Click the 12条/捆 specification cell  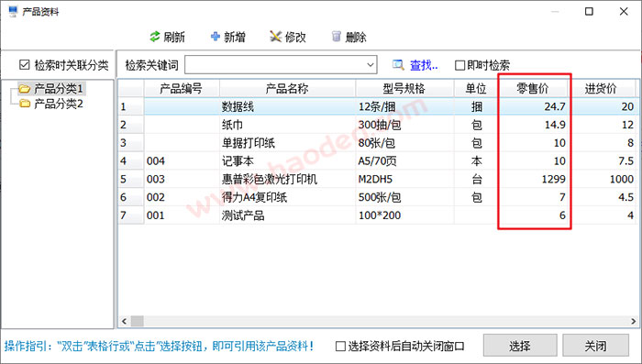tap(404, 107)
